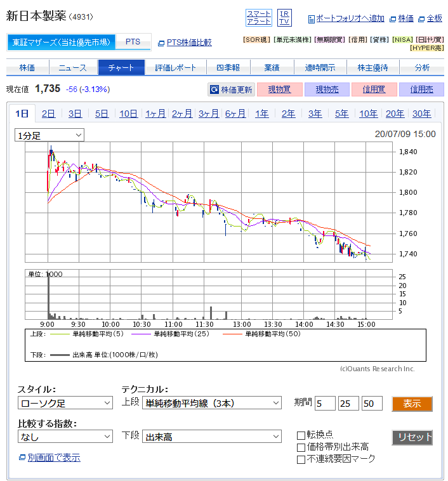Expand the 単純移動平均線 technical dropdown
448x481 pixels.
point(212,403)
